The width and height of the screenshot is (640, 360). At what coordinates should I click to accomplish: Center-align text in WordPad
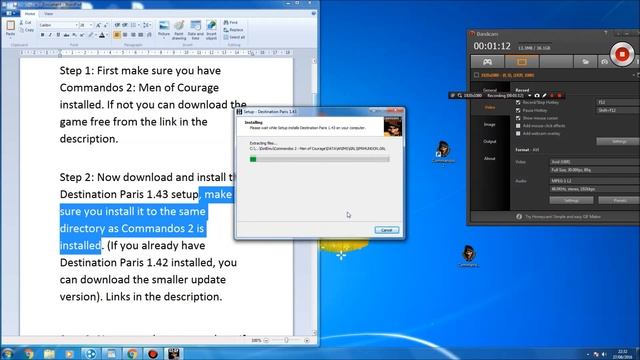click(125, 35)
